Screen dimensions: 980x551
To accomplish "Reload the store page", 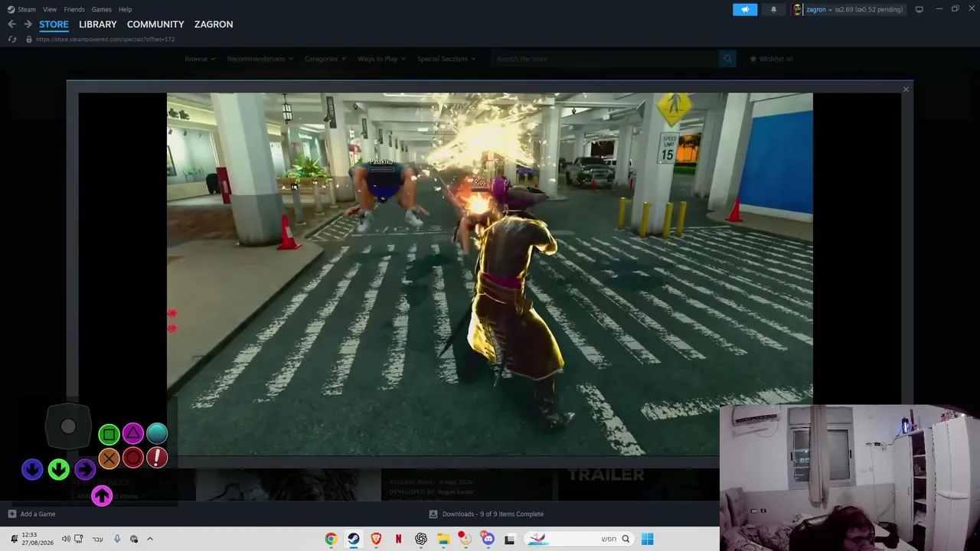I will pos(11,39).
